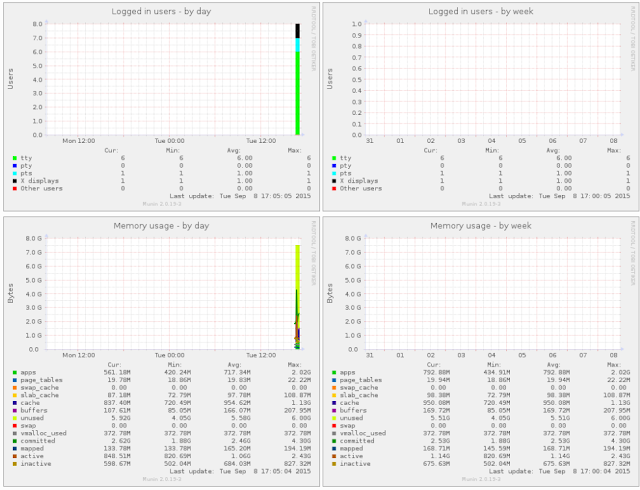Click inactive average value '684.03M'
The height and width of the screenshot is (490, 640).
point(237,464)
